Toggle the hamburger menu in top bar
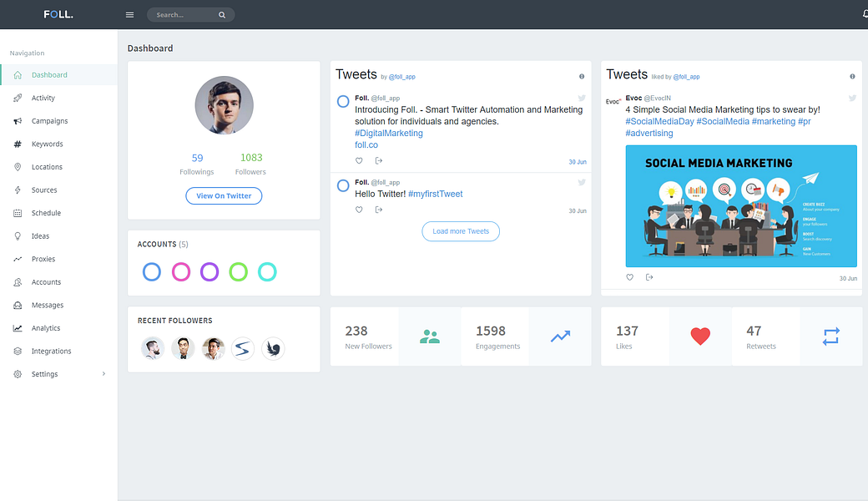868x501 pixels. pos(129,15)
